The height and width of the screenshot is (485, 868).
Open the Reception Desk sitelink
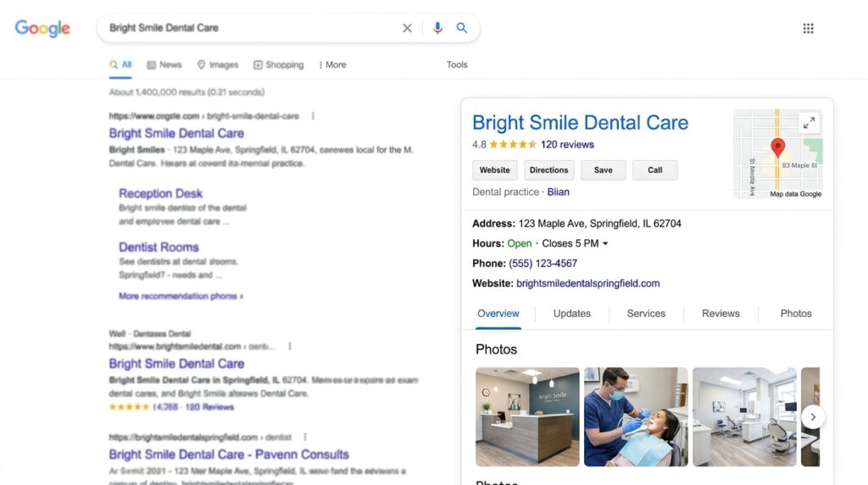coord(160,194)
